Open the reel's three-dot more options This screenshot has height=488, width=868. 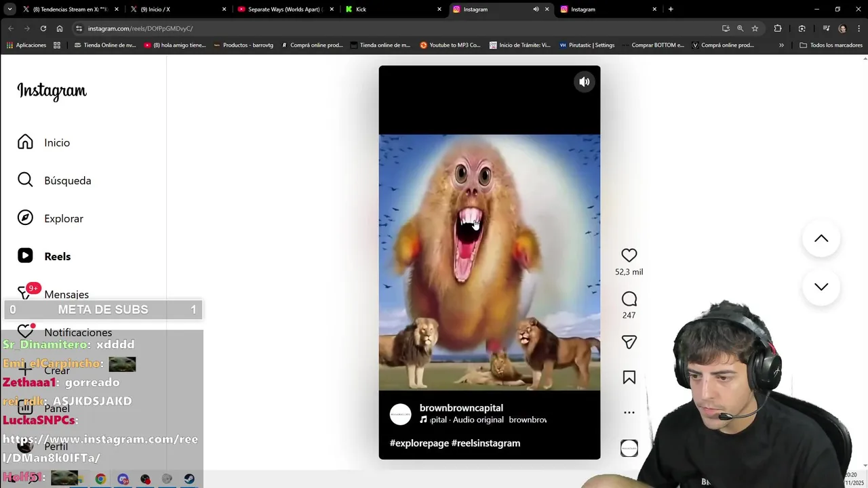pos(629,412)
